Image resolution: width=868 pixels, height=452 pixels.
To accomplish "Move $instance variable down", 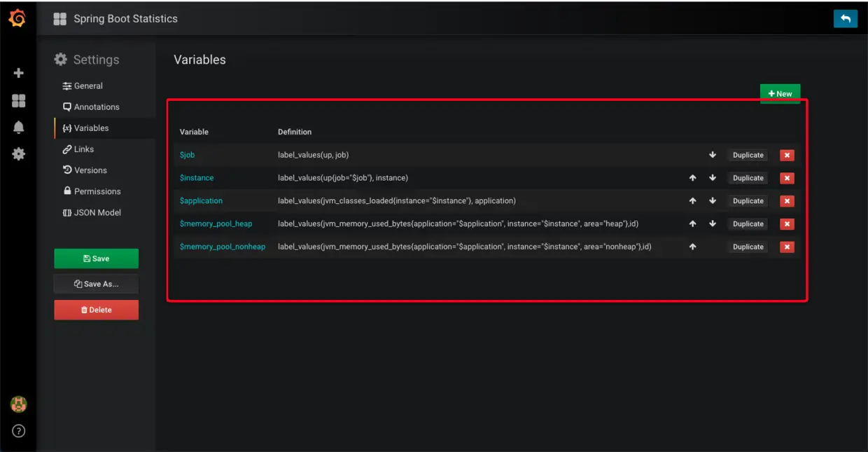I will (x=713, y=178).
